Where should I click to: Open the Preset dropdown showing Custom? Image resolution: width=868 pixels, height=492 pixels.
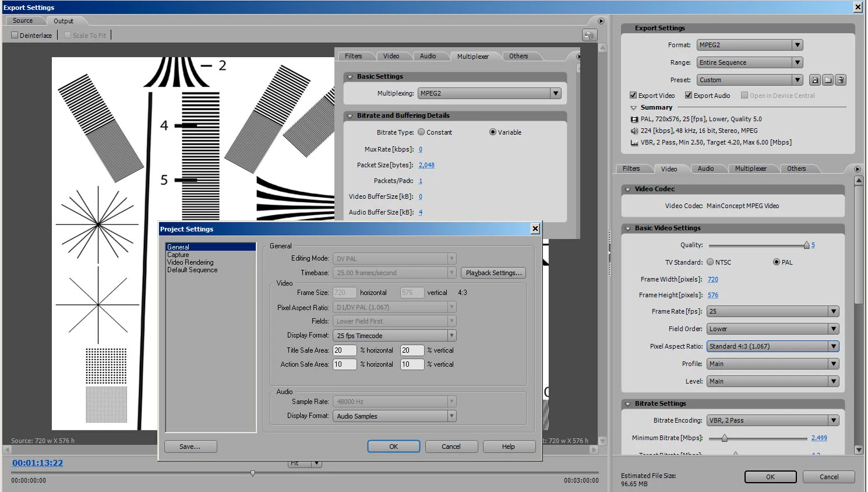750,80
